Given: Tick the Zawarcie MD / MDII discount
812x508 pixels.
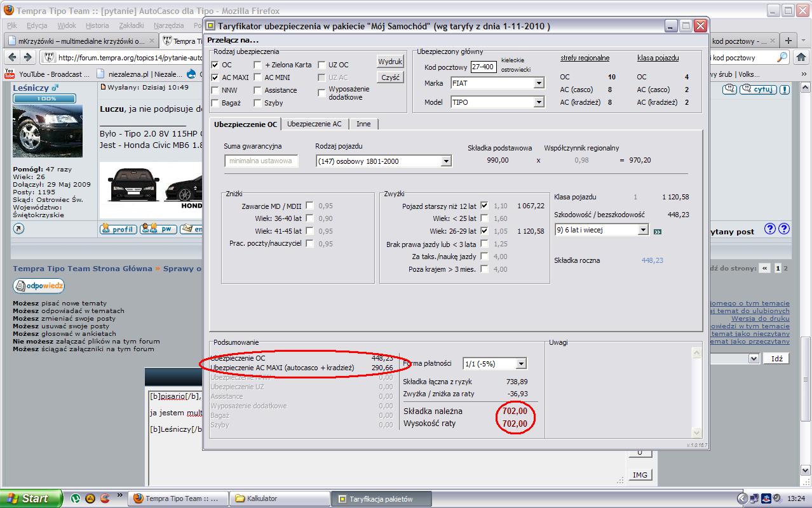Looking at the screenshot, I should click(x=309, y=206).
